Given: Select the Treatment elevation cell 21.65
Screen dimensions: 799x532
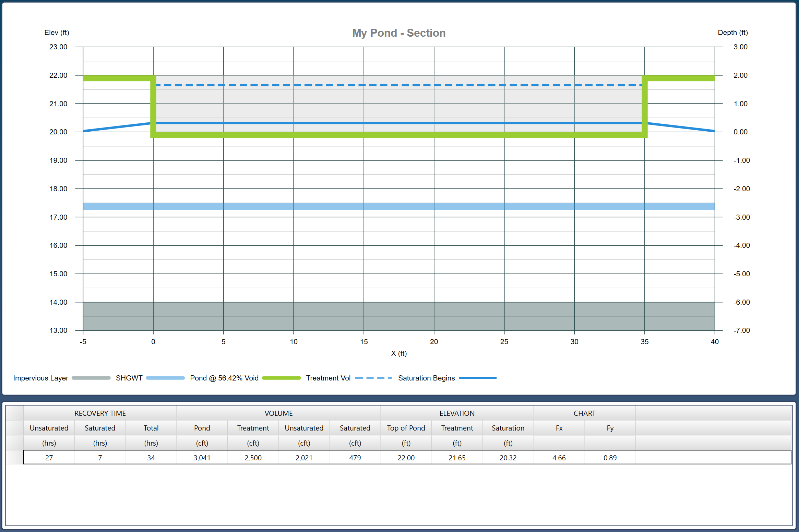Looking at the screenshot, I should tap(457, 458).
